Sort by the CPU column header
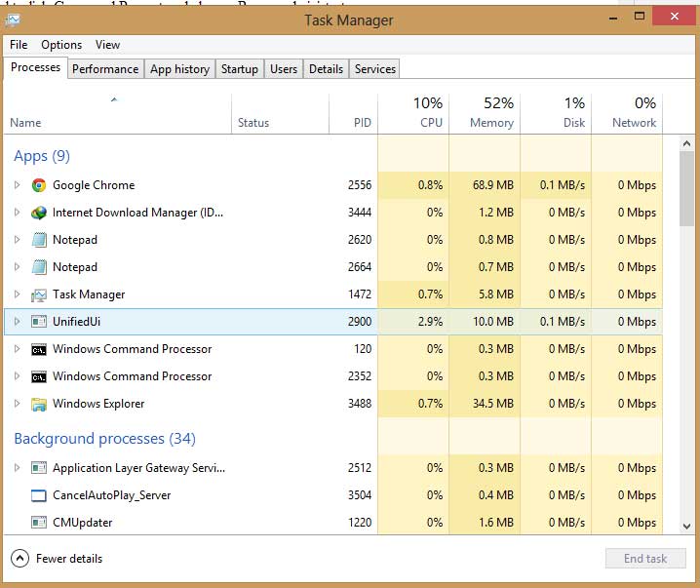The image size is (700, 588). [x=413, y=114]
